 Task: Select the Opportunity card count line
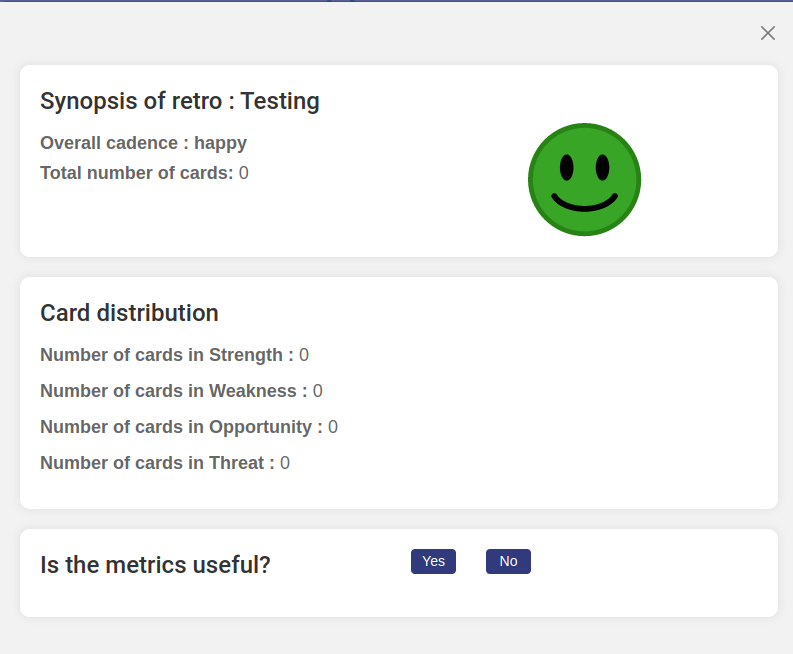click(188, 427)
